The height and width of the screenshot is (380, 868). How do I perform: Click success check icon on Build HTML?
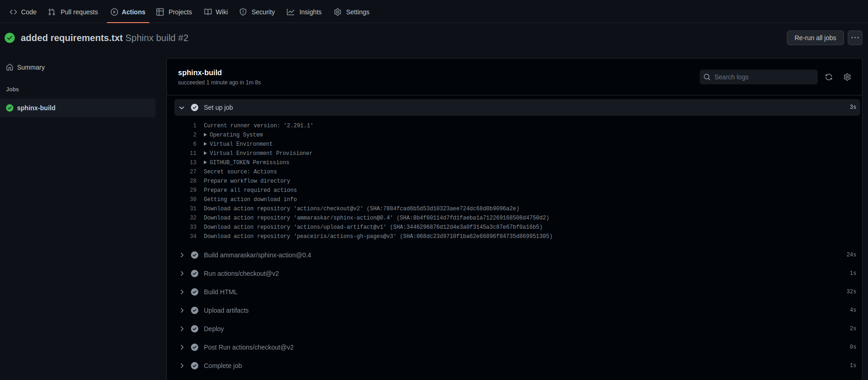coord(195,292)
